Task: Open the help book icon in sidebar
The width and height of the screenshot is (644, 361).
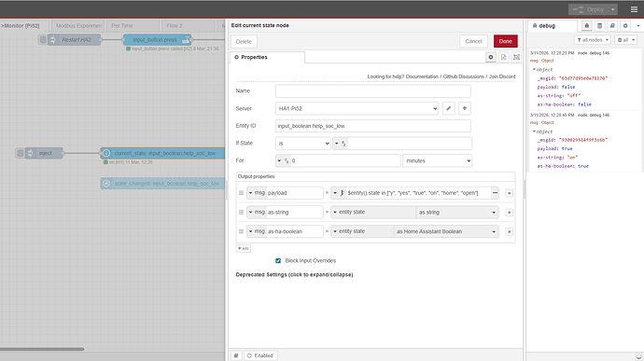Action: click(x=612, y=25)
